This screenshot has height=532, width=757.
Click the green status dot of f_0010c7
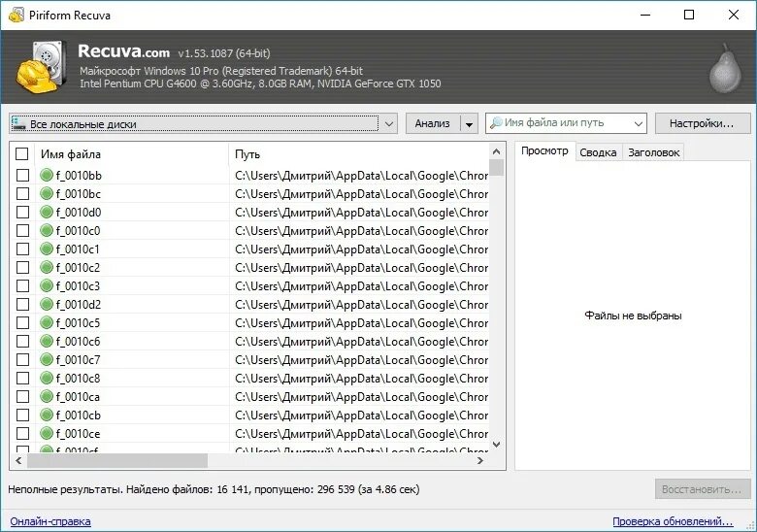pos(47,359)
